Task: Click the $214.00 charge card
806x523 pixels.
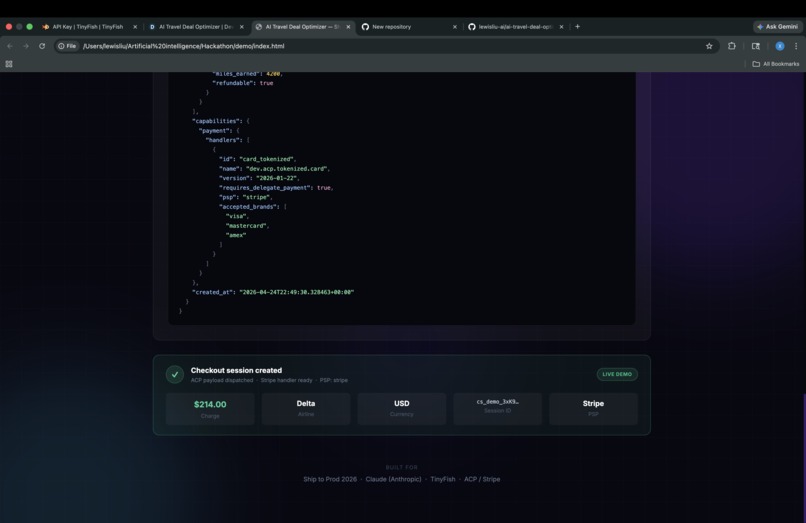Action: point(210,409)
